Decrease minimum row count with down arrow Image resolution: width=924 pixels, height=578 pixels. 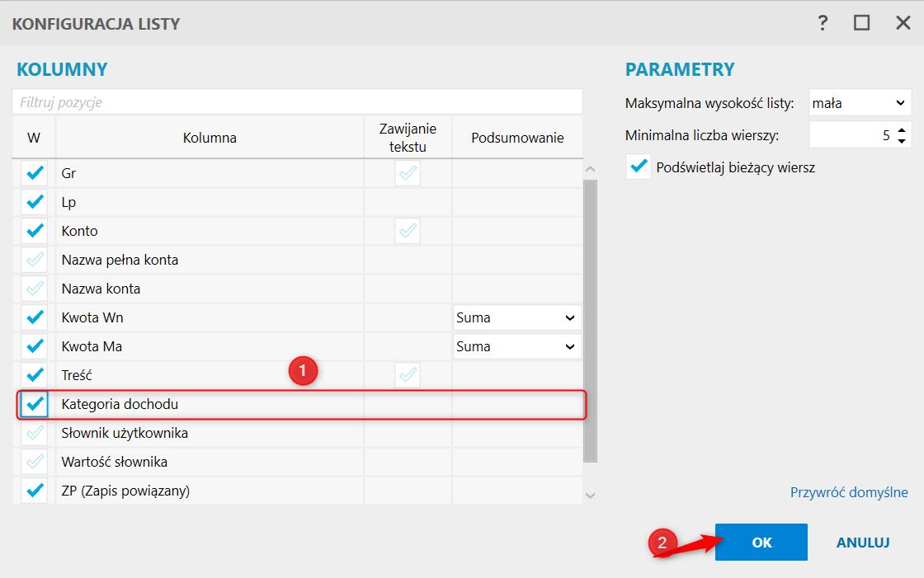click(902, 139)
